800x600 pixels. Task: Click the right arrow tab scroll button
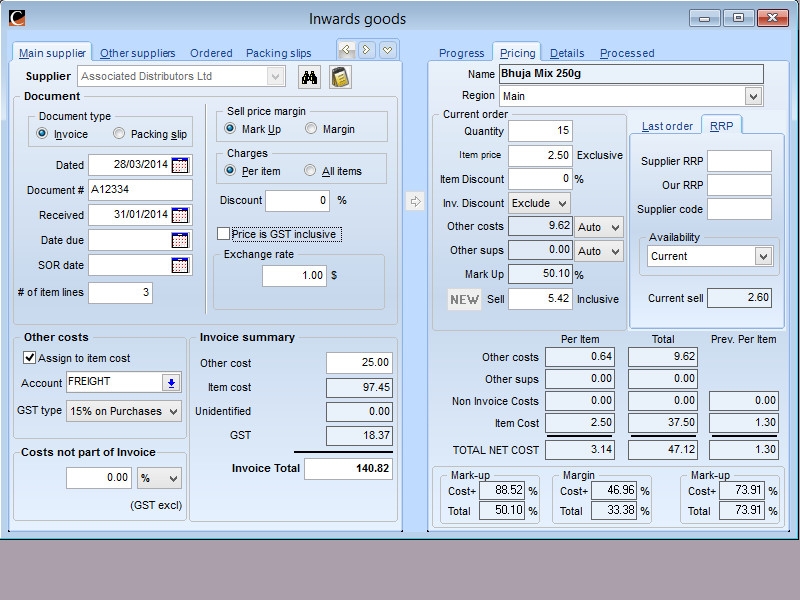(366, 50)
